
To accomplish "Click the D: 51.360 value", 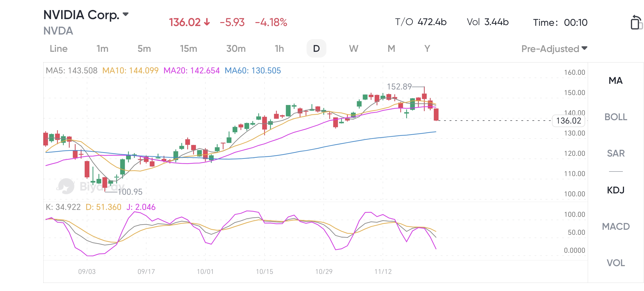I will point(103,207).
